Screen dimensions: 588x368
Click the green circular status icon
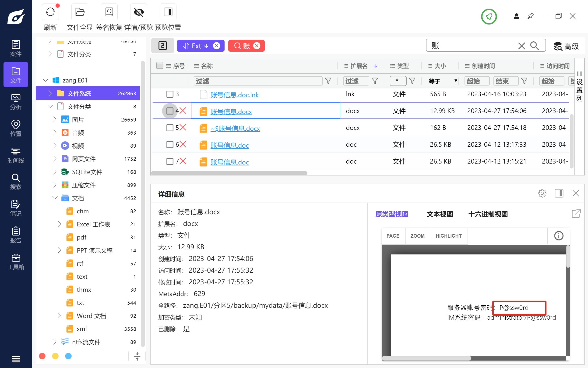(x=489, y=16)
